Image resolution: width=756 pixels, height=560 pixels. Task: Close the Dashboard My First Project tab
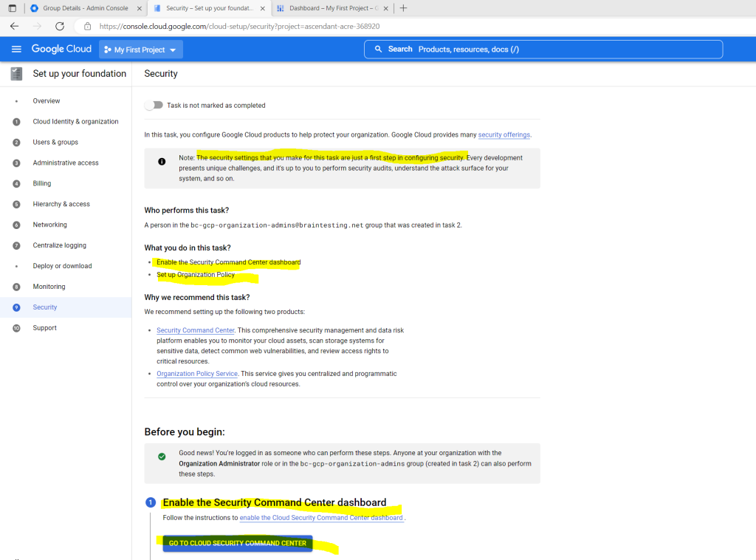tap(385, 8)
